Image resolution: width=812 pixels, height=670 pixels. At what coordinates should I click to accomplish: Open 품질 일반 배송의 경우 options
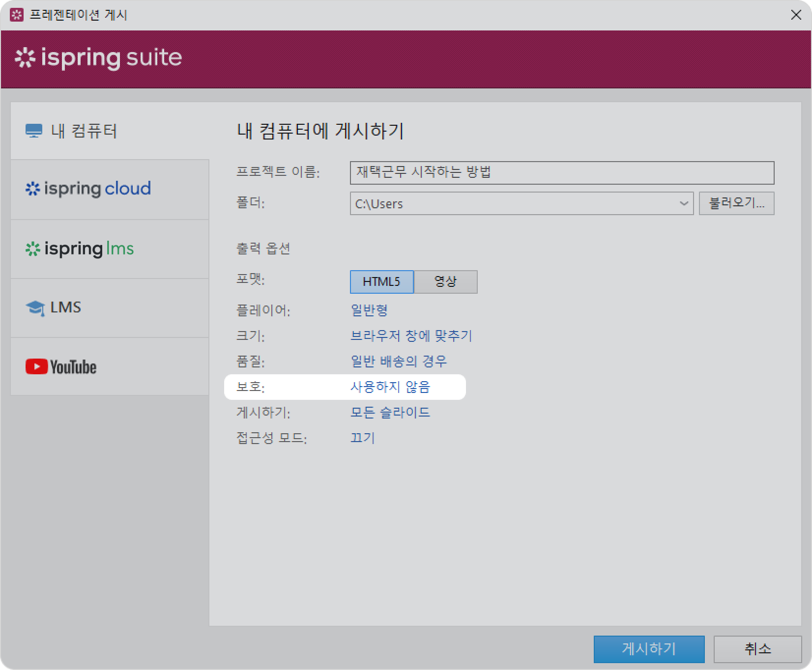398,362
